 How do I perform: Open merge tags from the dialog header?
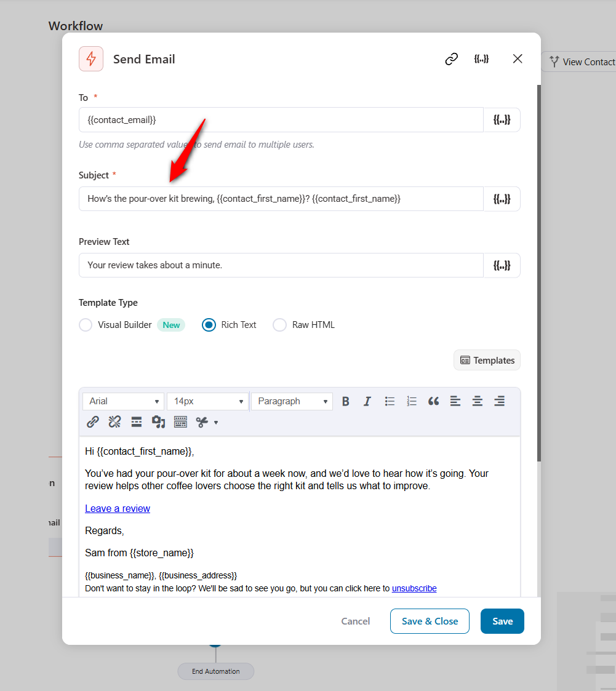(x=481, y=58)
